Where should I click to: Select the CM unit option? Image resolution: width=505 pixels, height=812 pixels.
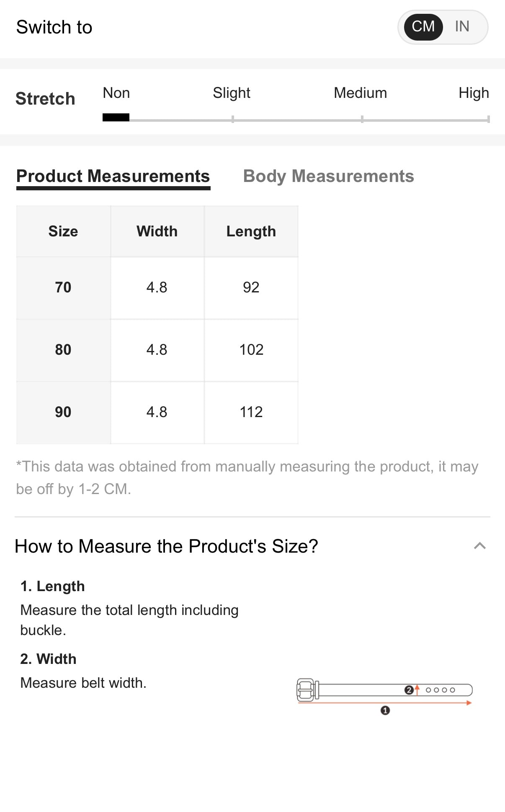(423, 27)
